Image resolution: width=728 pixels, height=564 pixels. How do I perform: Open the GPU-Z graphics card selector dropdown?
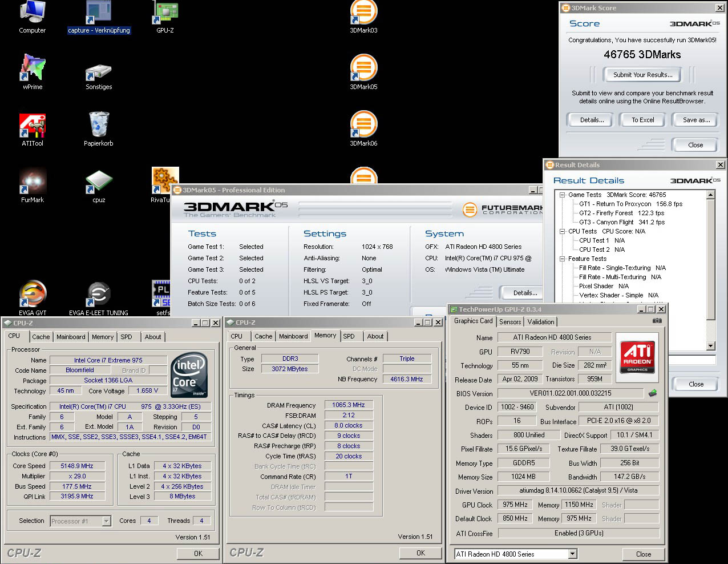(573, 554)
